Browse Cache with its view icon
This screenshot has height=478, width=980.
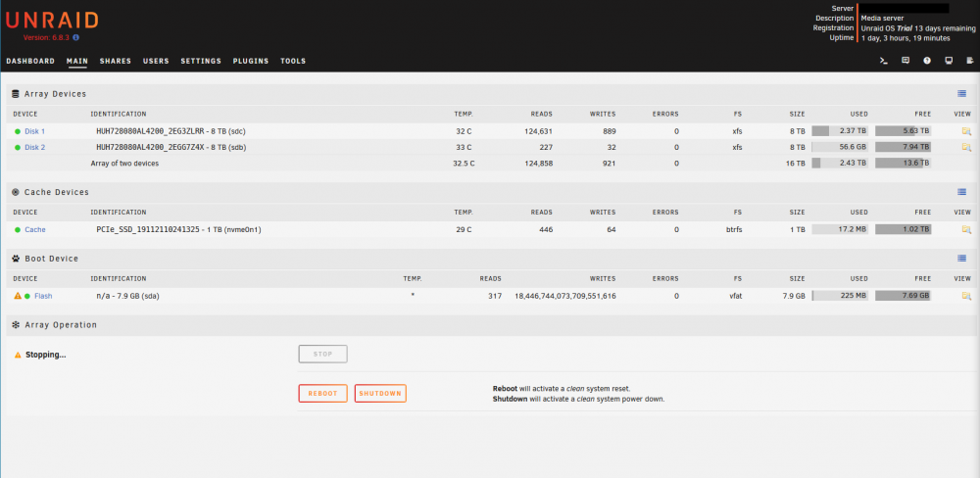point(966,230)
